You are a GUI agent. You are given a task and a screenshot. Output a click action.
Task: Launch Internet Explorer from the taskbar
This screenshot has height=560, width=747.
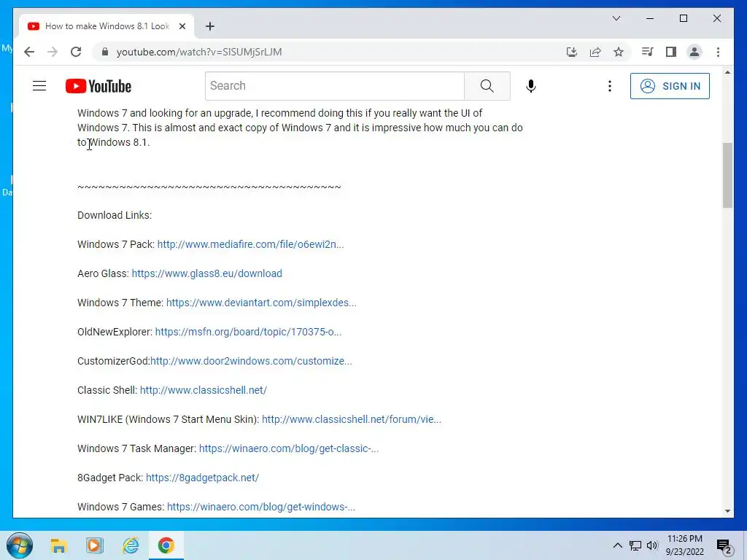(130, 545)
